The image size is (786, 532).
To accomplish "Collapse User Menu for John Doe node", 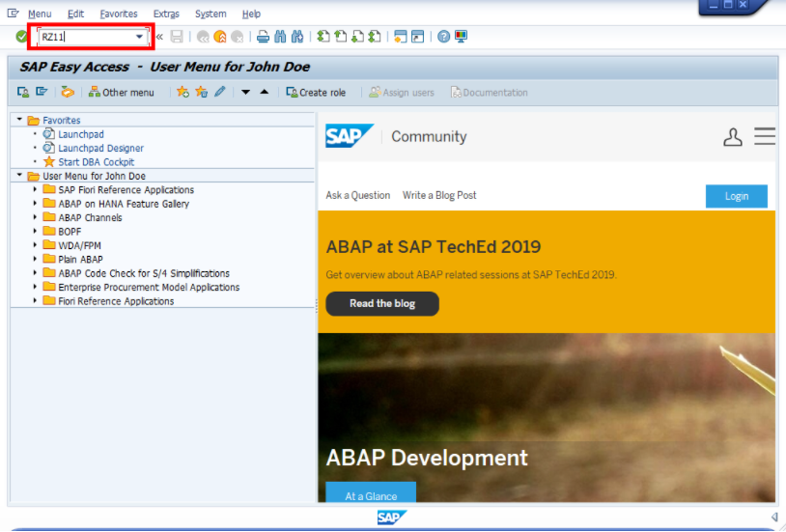I will pos(19,175).
